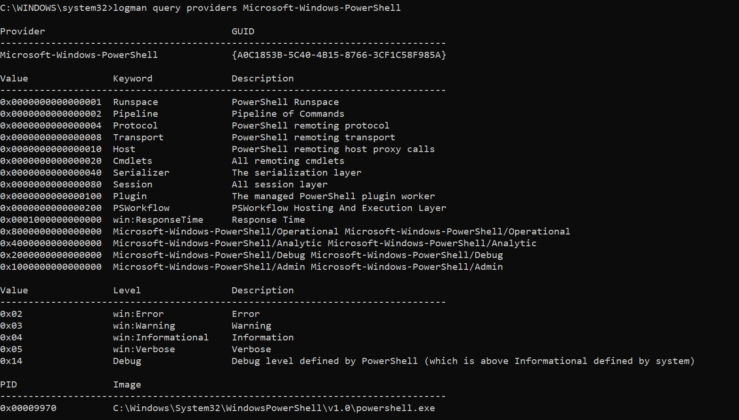The height and width of the screenshot is (420, 739).
Task: Click the Image column header
Action: 126,384
